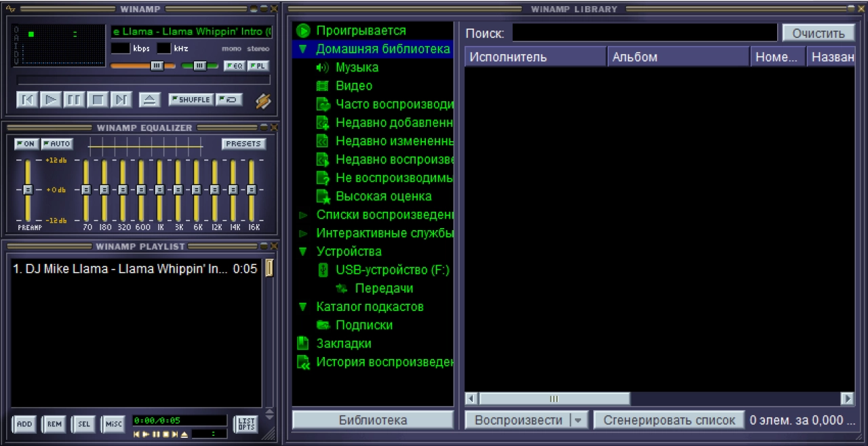
Task: Click the Часто воспроизводимые view icon
Action: point(322,105)
